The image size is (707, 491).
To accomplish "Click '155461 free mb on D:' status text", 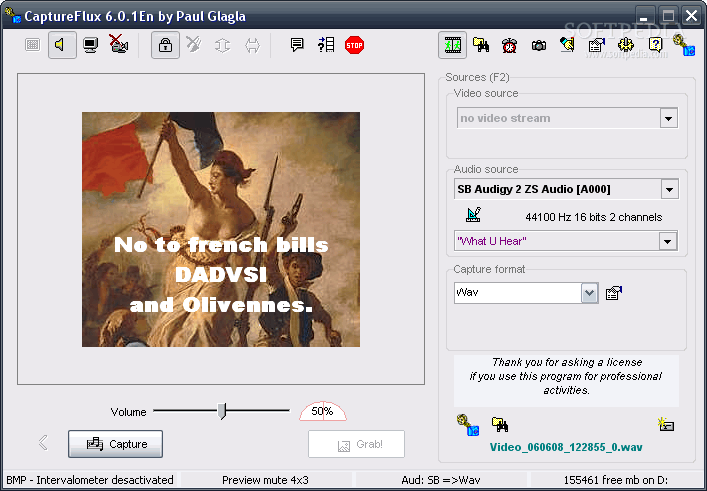I will [615, 480].
